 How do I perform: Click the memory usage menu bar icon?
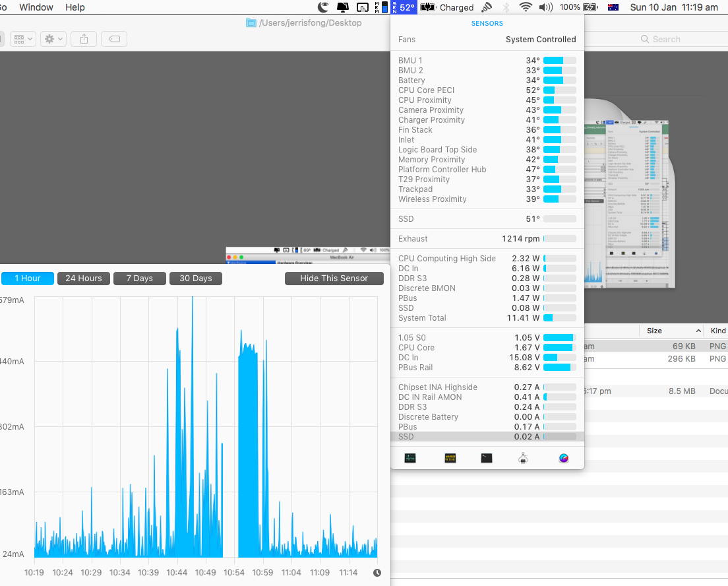click(381, 7)
